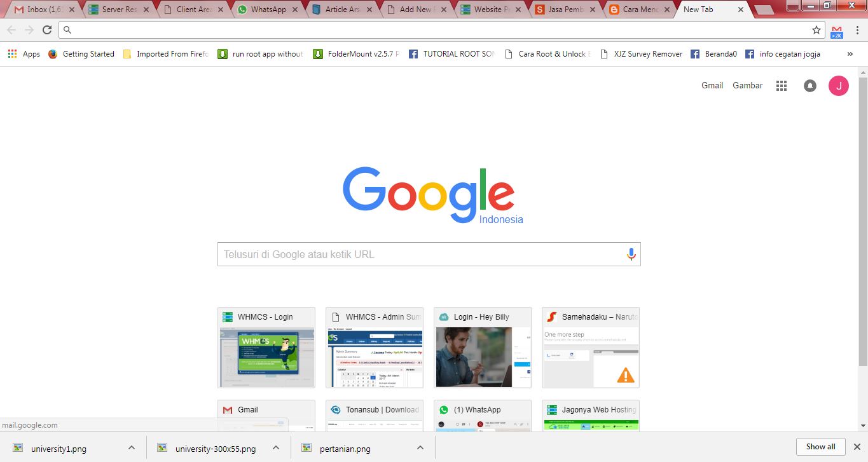Reload the page with the refresh icon
The height and width of the screenshot is (462, 868).
click(47, 30)
